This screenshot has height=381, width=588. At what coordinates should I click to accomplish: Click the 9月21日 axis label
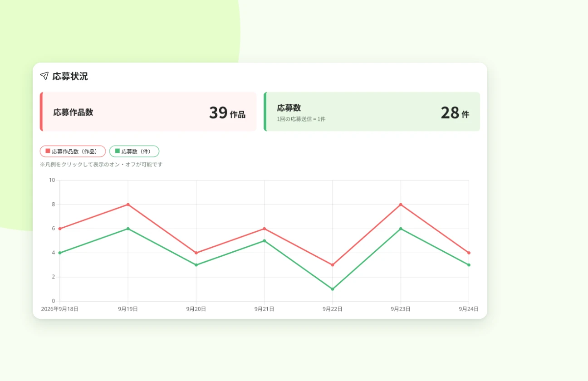point(265,309)
